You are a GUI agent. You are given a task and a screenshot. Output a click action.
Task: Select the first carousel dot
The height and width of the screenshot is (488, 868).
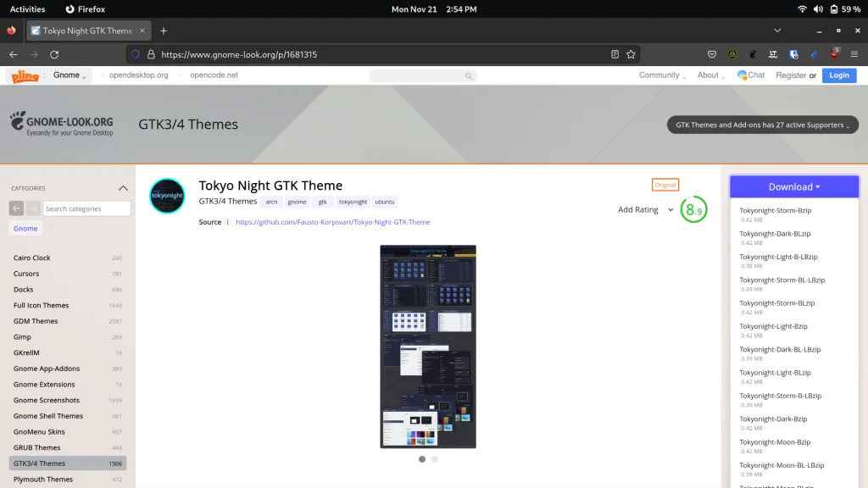[x=422, y=459]
